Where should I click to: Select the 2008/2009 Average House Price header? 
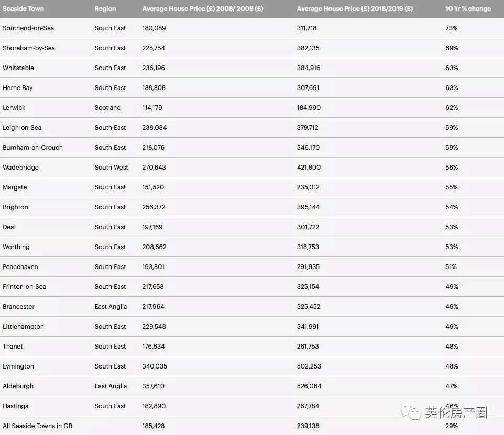203,9
